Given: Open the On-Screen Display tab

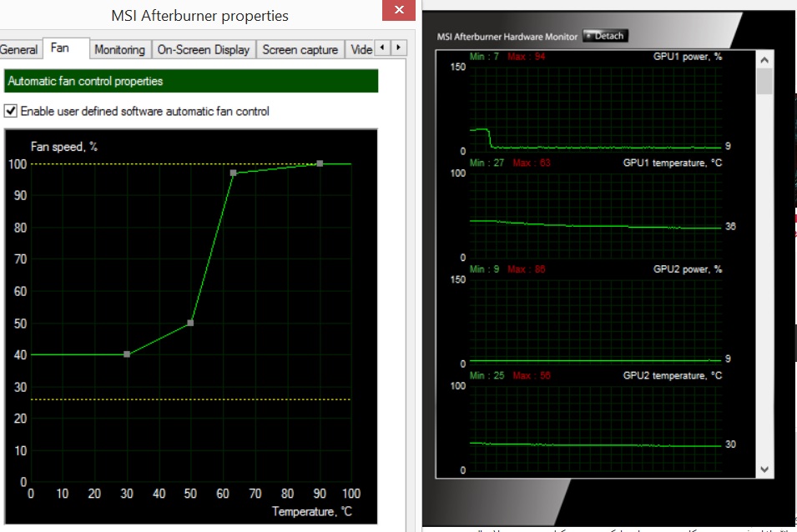Looking at the screenshot, I should pyautogui.click(x=204, y=50).
